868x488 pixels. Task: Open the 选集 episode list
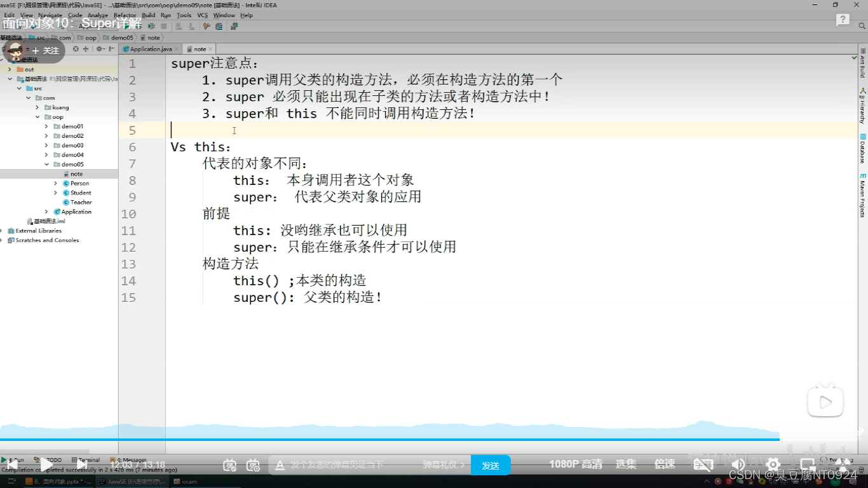pyautogui.click(x=626, y=464)
